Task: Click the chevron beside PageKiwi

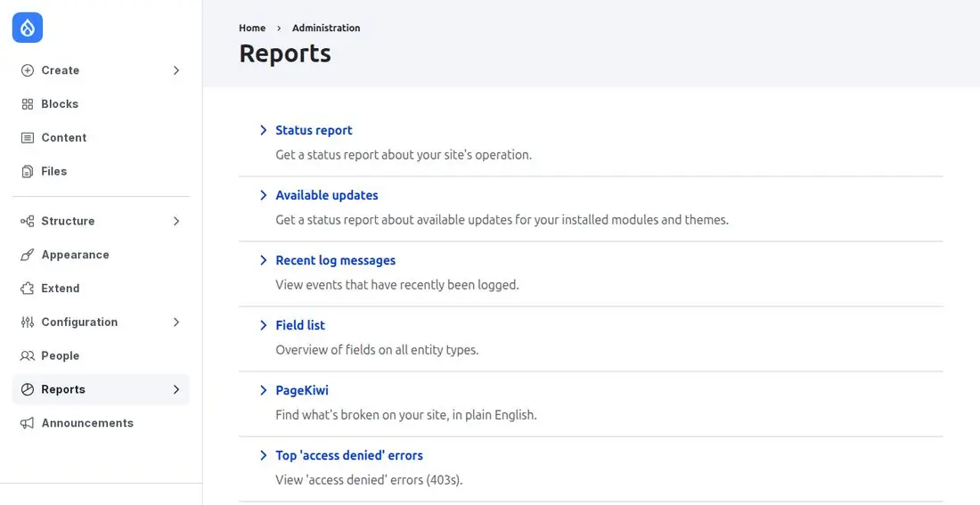Action: coord(263,390)
